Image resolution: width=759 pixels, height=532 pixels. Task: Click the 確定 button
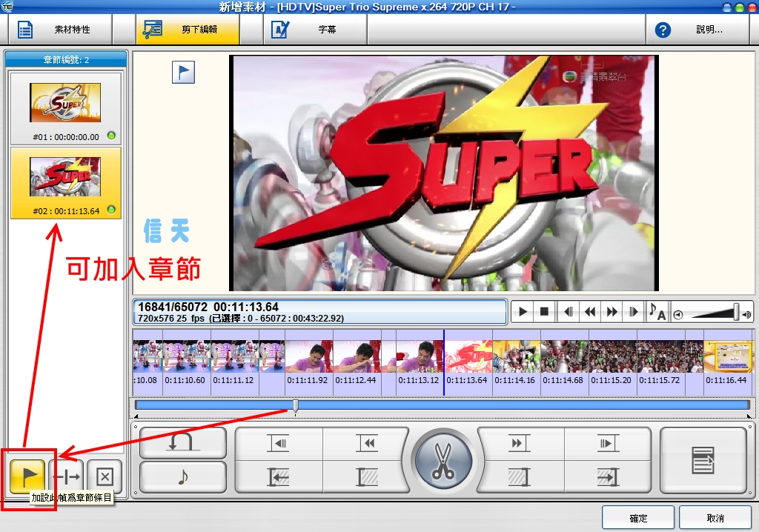click(637, 518)
